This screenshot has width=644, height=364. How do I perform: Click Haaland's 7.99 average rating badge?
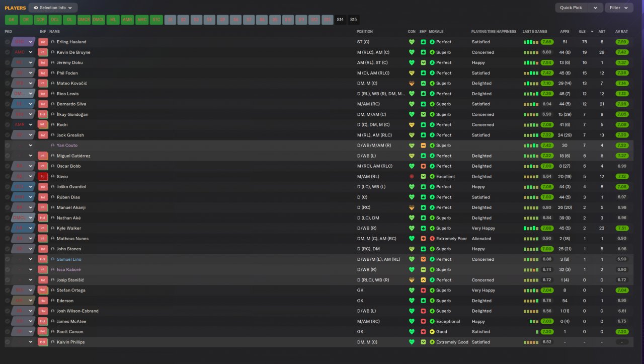coord(622,42)
